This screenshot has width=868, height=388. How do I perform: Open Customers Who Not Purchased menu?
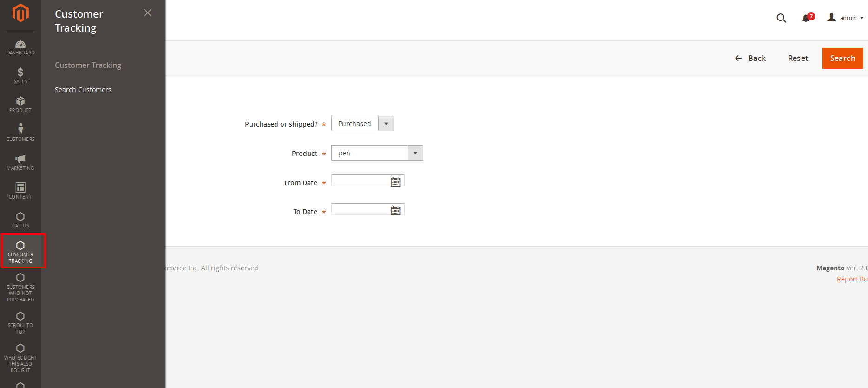pos(20,287)
